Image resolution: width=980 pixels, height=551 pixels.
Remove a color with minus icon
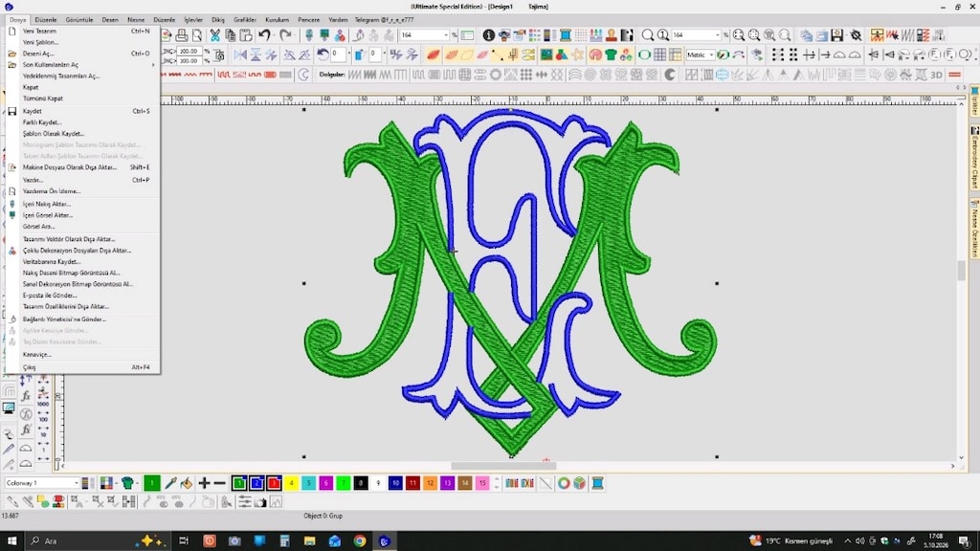pos(219,483)
